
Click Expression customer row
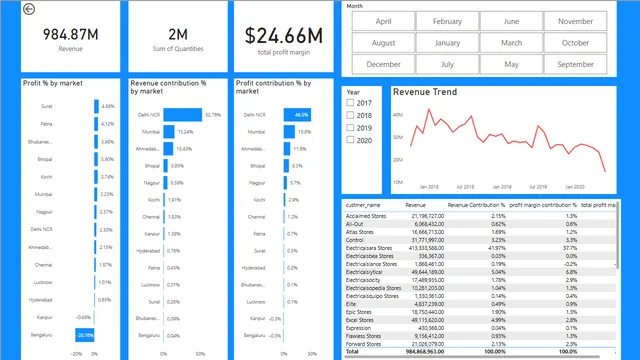pos(480,328)
